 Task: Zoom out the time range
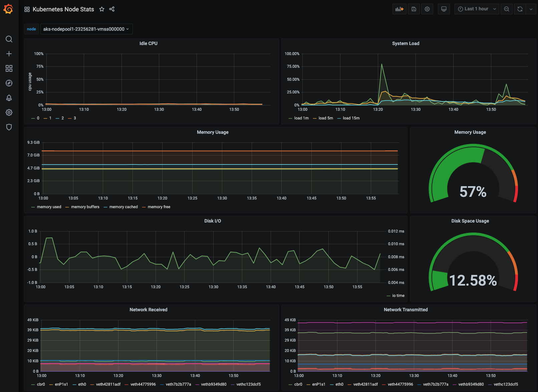[507, 9]
